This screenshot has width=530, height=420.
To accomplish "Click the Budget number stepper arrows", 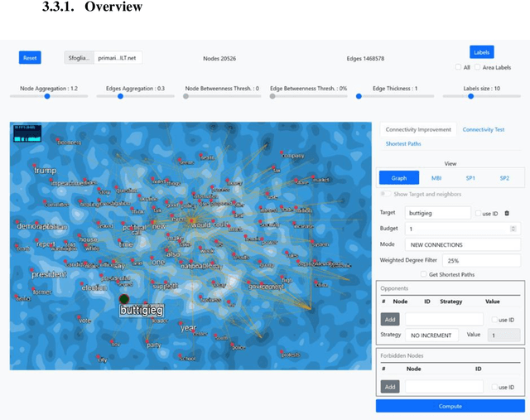I will pyautogui.click(x=513, y=229).
